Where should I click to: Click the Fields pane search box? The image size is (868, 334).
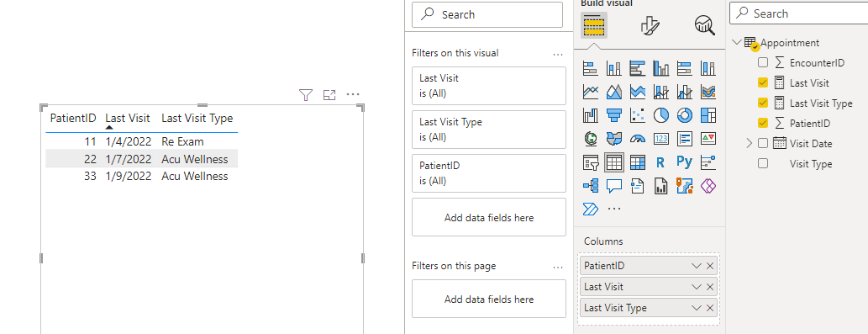point(798,13)
